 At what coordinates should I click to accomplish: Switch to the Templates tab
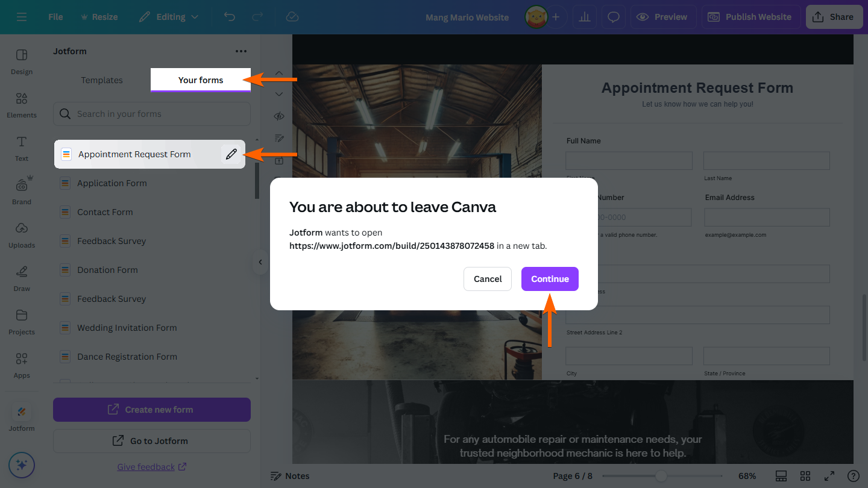pos(102,80)
